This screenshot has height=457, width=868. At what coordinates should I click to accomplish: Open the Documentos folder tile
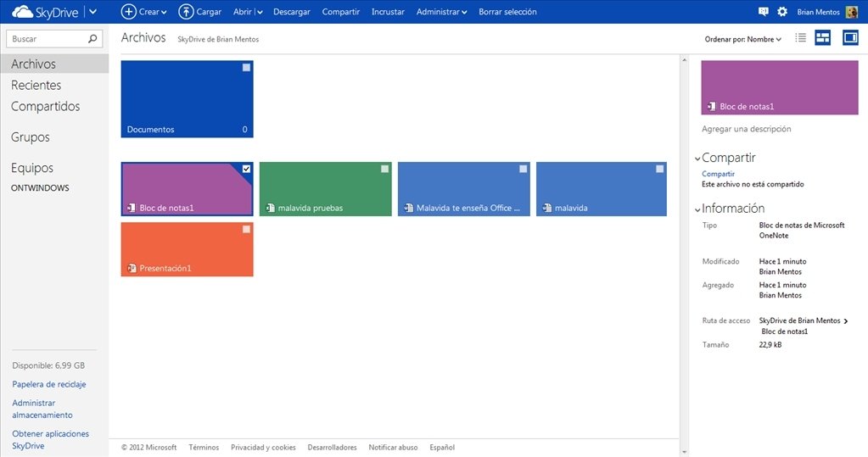point(188,99)
